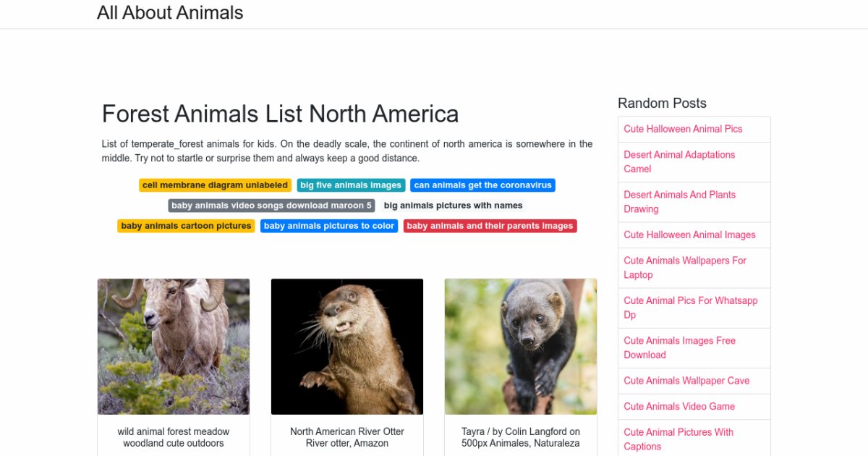Viewport: 868px width, 456px height.
Task: Open Desert Animals And Plants Drawing link
Action: coord(679,202)
